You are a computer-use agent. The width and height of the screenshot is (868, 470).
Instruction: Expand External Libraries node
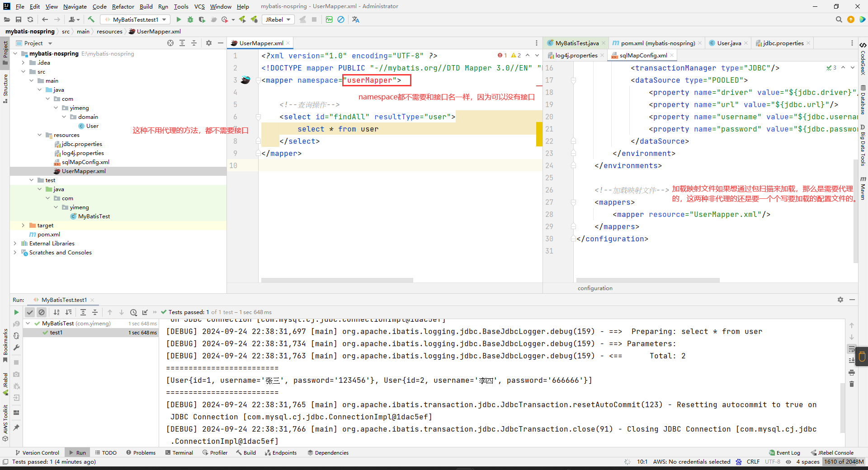tap(15, 243)
